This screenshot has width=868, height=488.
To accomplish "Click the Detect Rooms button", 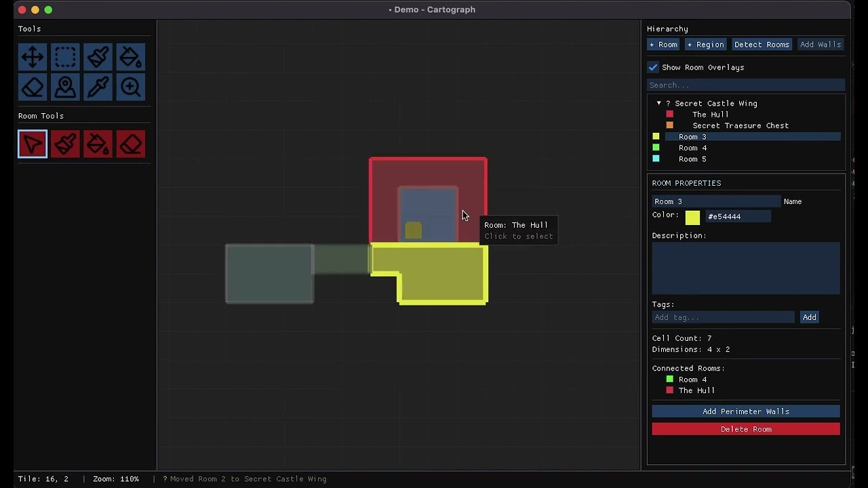I will [x=762, y=44].
